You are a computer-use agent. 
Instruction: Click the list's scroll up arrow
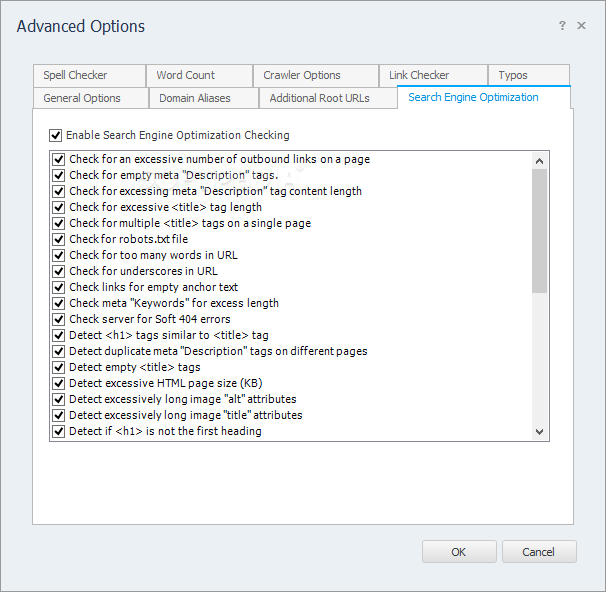(x=540, y=161)
